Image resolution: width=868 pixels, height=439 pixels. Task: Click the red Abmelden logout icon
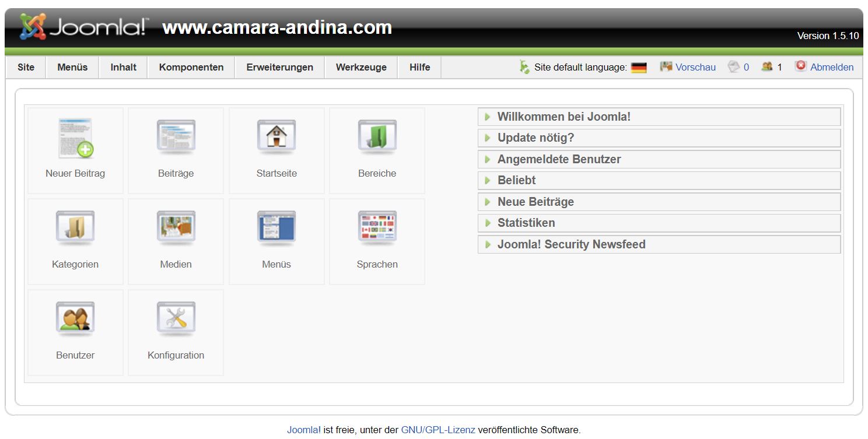tap(801, 66)
